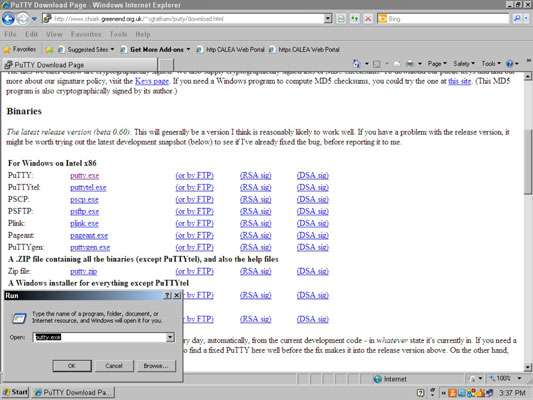This screenshot has height=400, width=533.
Task: Click the Read Mail icon
Action: click(397, 64)
